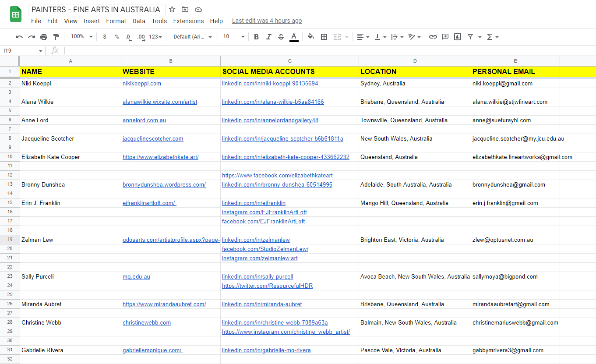Open the text color picker
This screenshot has width=596, height=364.
click(x=294, y=37)
